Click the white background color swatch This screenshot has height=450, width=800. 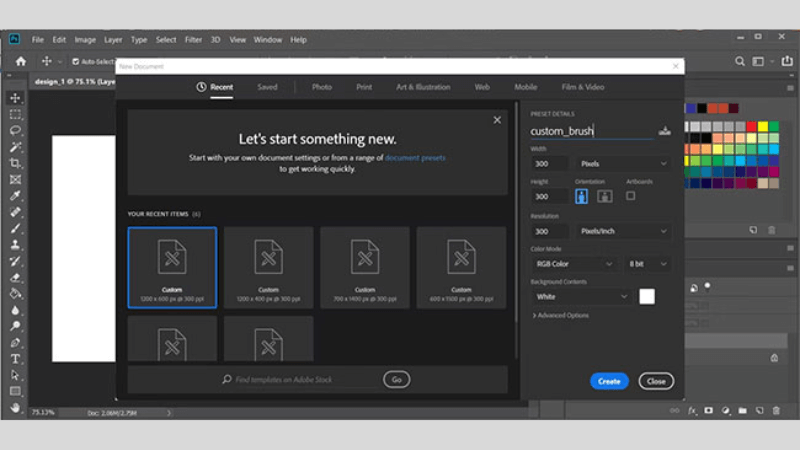tap(647, 296)
